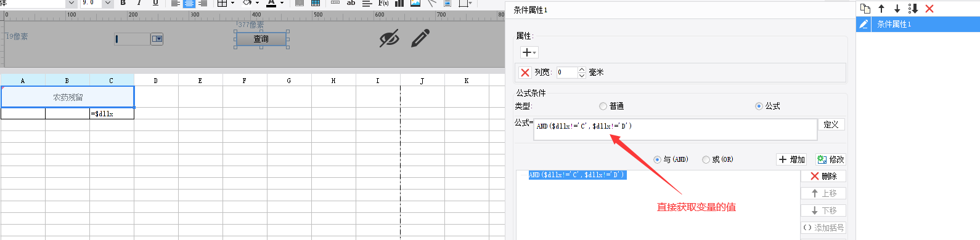980x240 pixels.
Task: Click the fill background color bucket
Action: tap(247, 3)
